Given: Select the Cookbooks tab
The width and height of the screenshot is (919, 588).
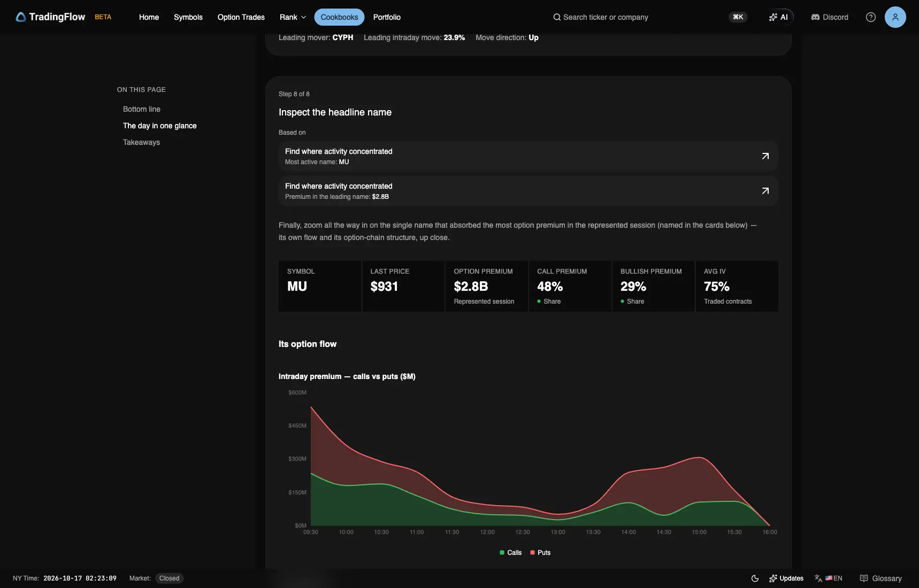Looking at the screenshot, I should (x=339, y=17).
